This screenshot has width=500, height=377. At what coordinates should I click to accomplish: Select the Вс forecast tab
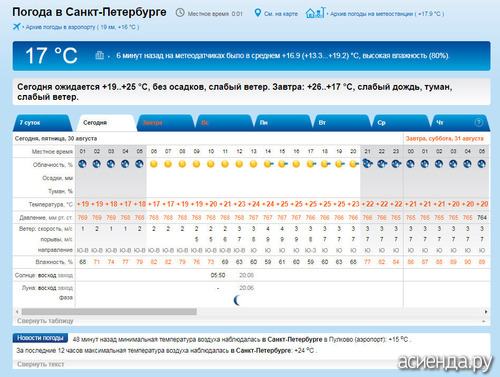click(224, 123)
